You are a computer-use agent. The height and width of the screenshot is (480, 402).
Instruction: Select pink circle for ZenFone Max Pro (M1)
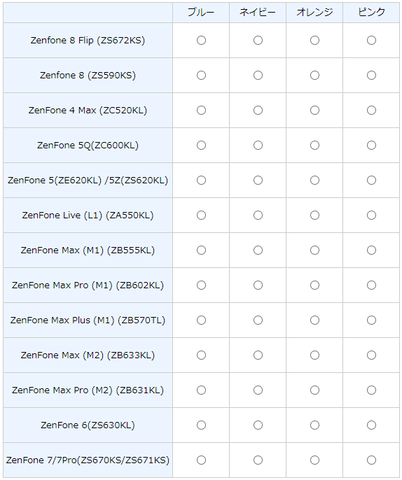click(x=371, y=285)
